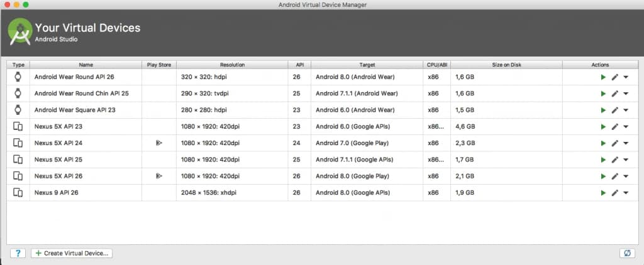The width and height of the screenshot is (644, 265).
Task: Click the 4,6 GB size cell
Action: [507, 126]
